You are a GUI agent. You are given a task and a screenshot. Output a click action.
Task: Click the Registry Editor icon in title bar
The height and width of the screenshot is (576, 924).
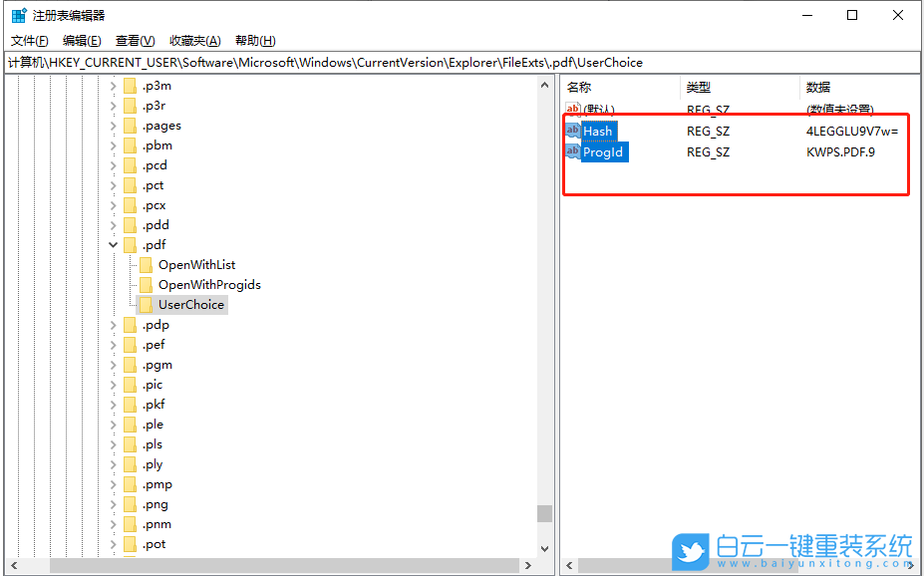click(x=15, y=15)
